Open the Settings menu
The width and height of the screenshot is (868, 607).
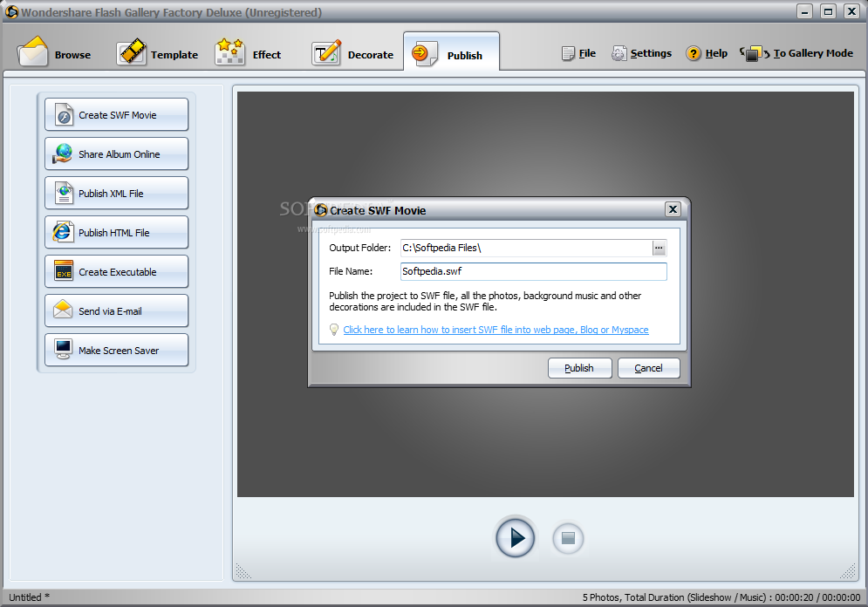tap(641, 53)
